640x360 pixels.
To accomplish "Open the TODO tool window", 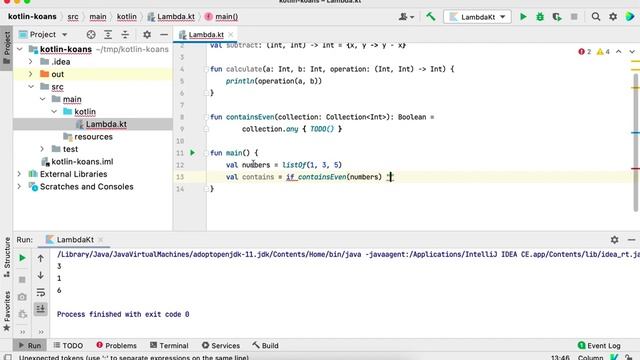I will click(x=68, y=345).
